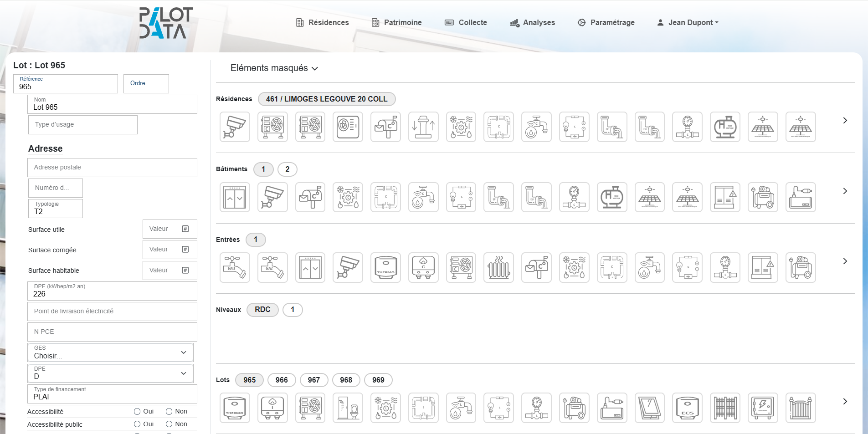The height and width of the screenshot is (434, 868).
Task: Open the GES dropdown
Action: pyautogui.click(x=110, y=352)
